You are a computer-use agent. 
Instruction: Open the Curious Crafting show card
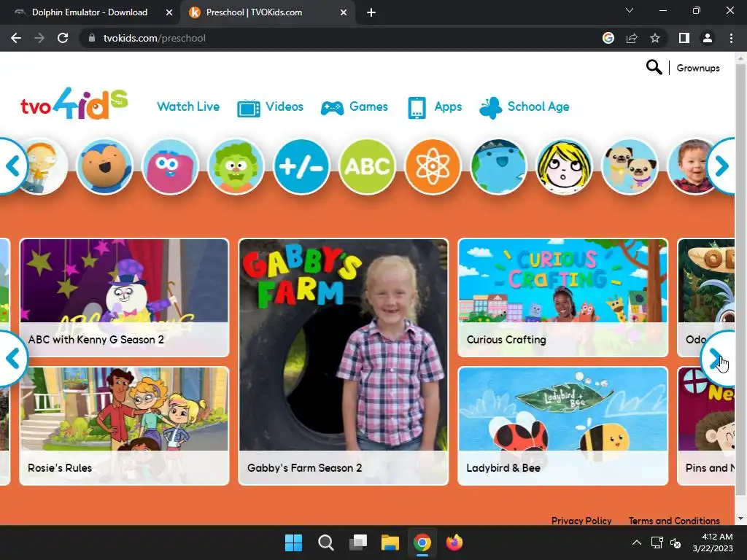(x=562, y=297)
